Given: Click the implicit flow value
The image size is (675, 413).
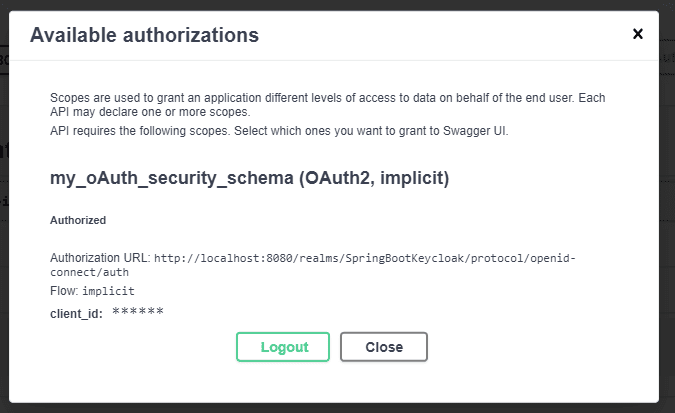Looking at the screenshot, I should (x=108, y=291).
